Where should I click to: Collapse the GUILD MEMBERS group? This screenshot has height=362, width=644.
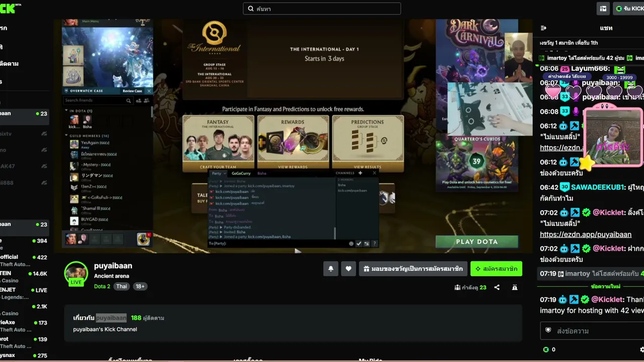click(x=66, y=136)
